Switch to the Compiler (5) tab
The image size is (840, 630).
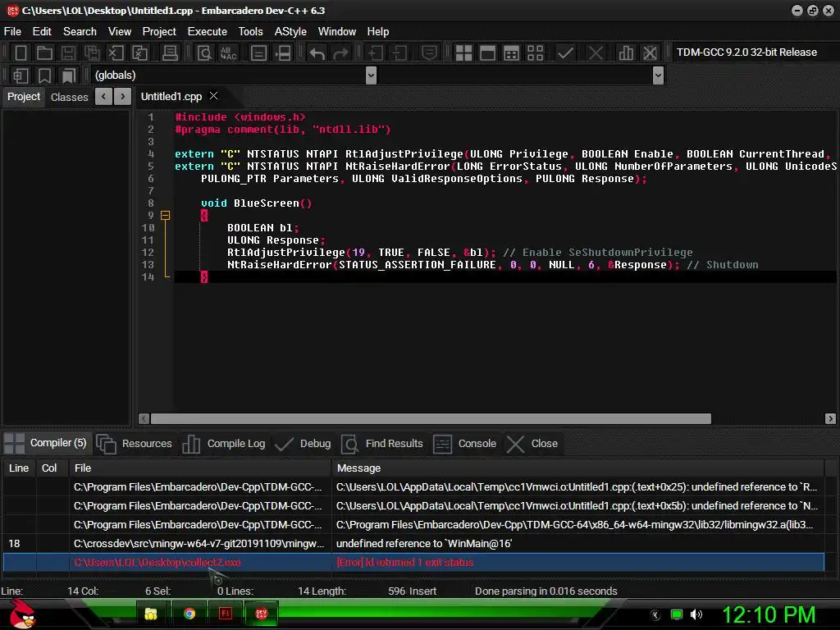coord(47,443)
